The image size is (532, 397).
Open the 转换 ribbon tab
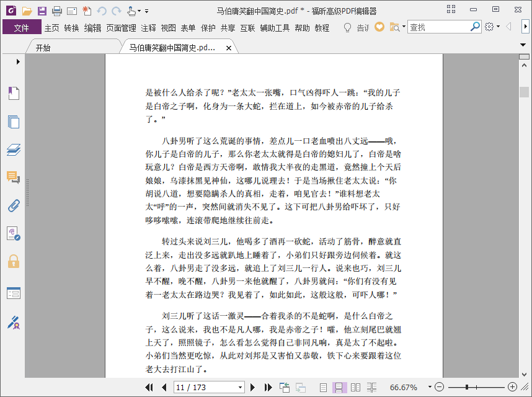(x=71, y=28)
